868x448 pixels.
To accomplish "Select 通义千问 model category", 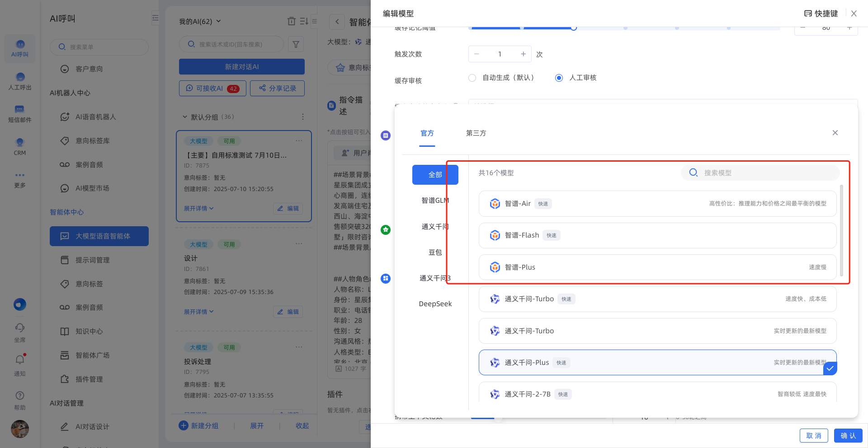I will coord(435,227).
